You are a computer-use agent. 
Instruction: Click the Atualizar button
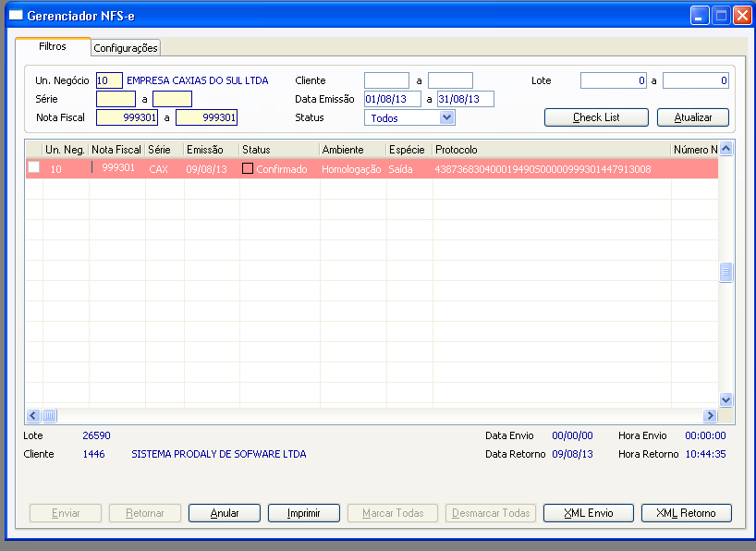tap(693, 117)
